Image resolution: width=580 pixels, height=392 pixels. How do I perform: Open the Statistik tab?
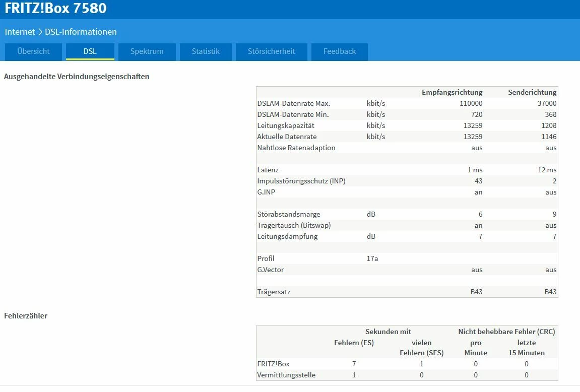tap(206, 51)
